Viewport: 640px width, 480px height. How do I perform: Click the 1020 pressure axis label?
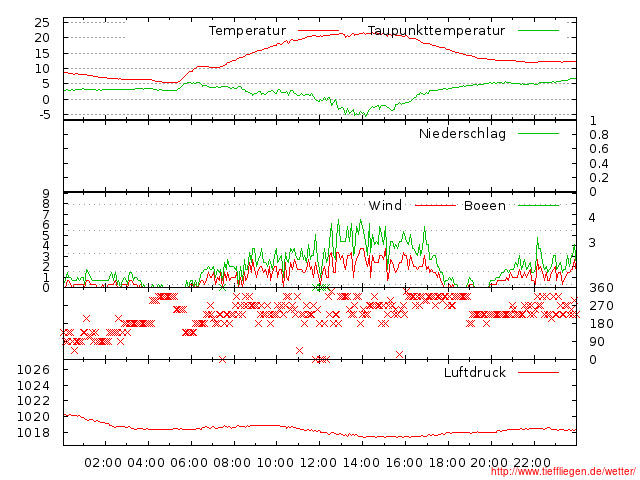pyautogui.click(x=33, y=417)
